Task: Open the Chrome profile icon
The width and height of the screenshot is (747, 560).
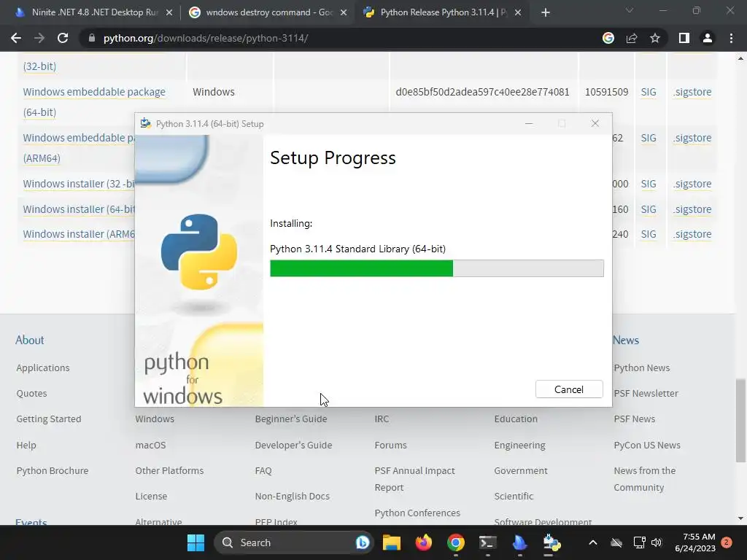Action: [708, 38]
